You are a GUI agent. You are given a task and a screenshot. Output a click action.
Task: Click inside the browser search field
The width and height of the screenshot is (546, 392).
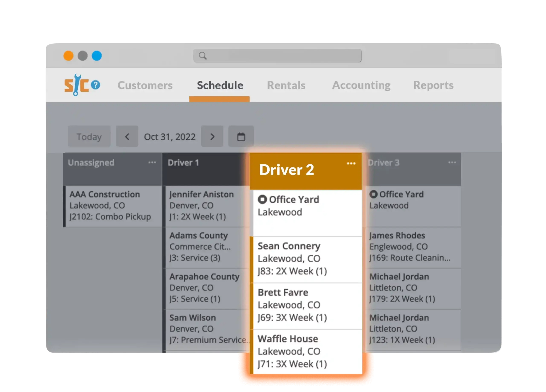coord(277,55)
